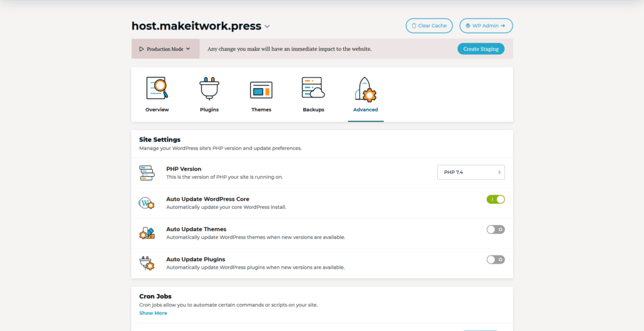Switch to the Backups tab label
This screenshot has height=331, width=644.
pyautogui.click(x=313, y=109)
